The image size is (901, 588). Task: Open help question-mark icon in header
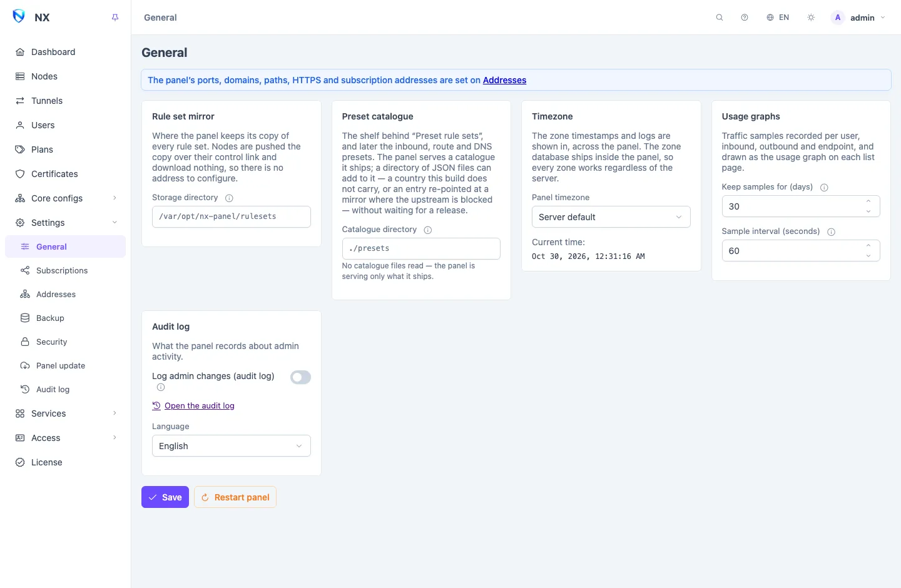point(745,18)
